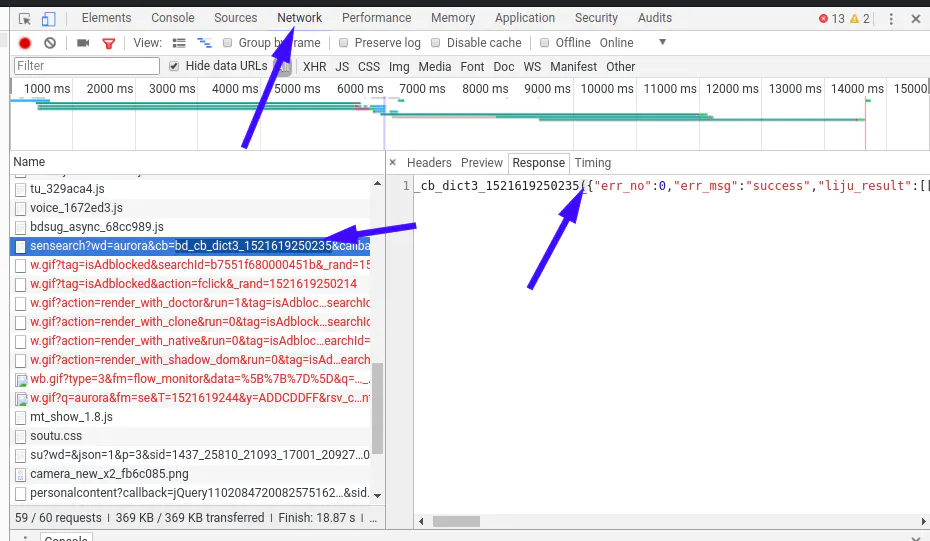Tick the Disable cache checkbox
Image resolution: width=930 pixels, height=541 pixels.
coord(435,43)
